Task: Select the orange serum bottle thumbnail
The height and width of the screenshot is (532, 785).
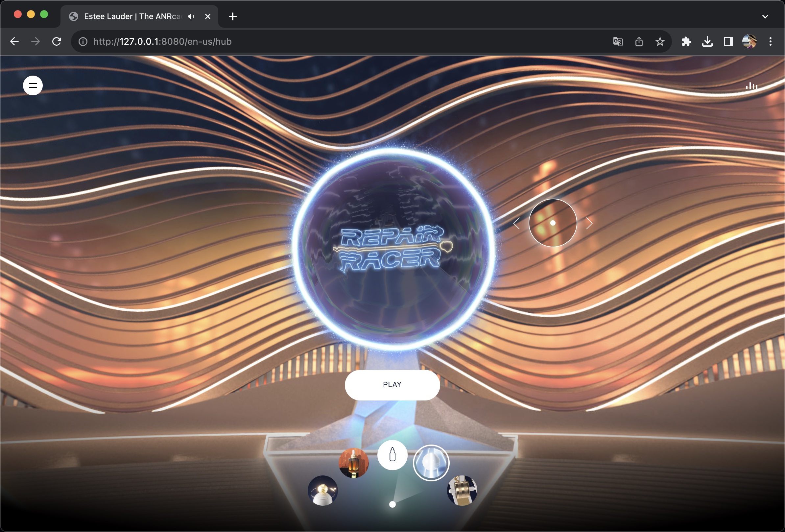Action: [354, 463]
